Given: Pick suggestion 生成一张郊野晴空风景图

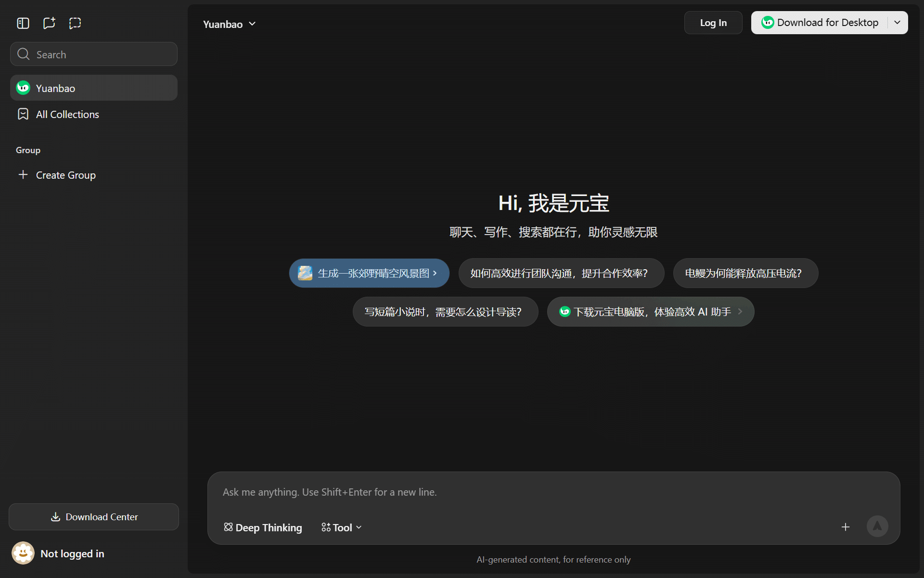Looking at the screenshot, I should [369, 273].
